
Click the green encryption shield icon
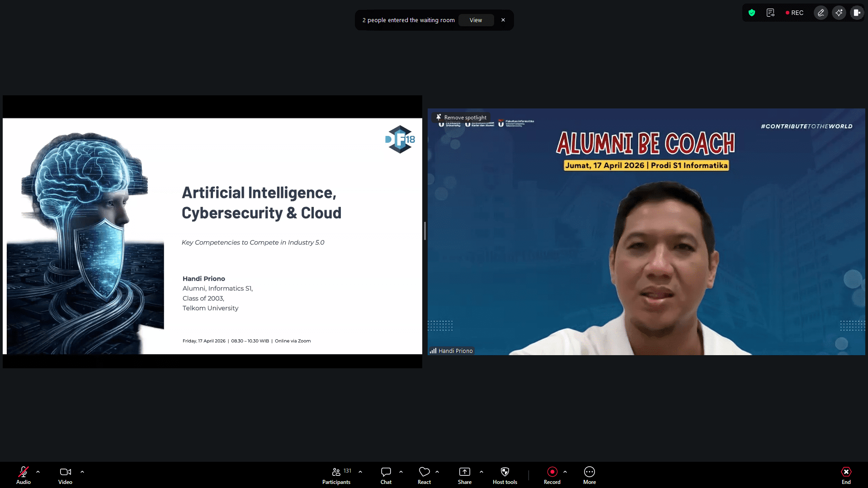752,13
